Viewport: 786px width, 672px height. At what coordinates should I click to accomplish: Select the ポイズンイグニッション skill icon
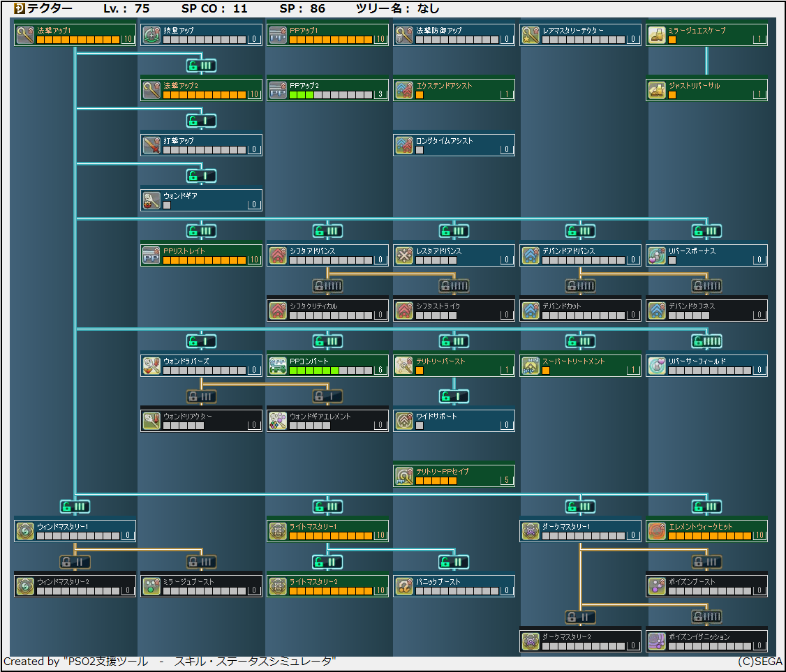coord(657,641)
